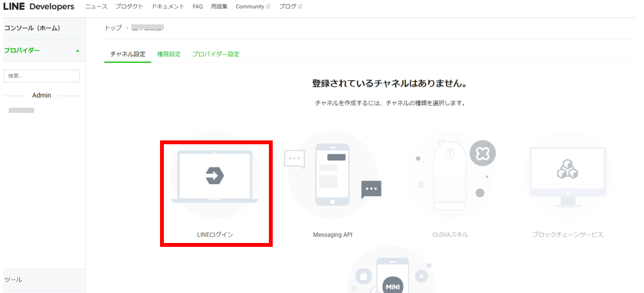
Task: Switch to the チャネル設定 tab
Action: click(x=128, y=54)
